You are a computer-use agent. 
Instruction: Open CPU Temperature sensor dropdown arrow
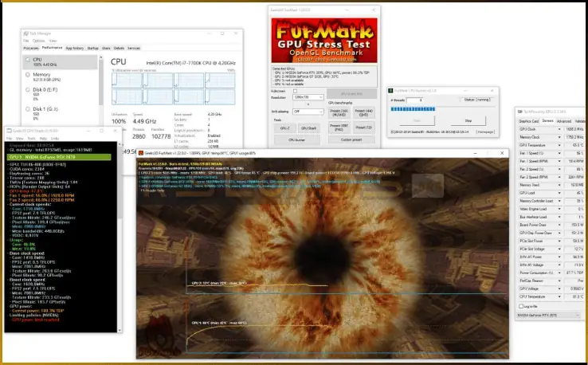pyautogui.click(x=559, y=296)
